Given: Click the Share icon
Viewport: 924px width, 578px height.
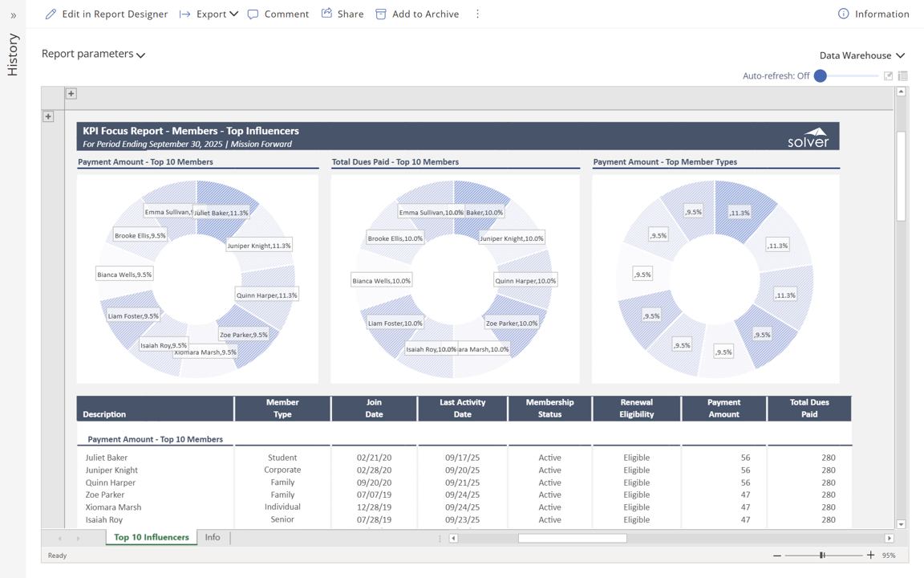Looking at the screenshot, I should click(326, 14).
